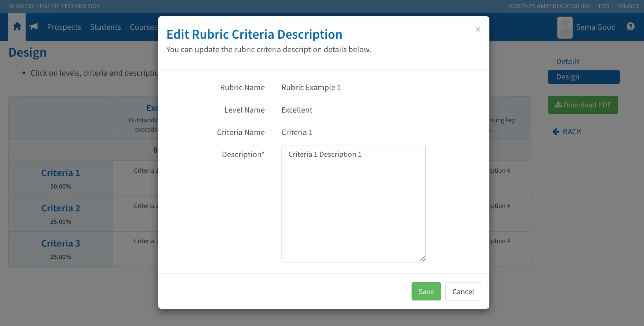The width and height of the screenshot is (644, 326).
Task: Open the Prospects menu
Action: (x=64, y=27)
